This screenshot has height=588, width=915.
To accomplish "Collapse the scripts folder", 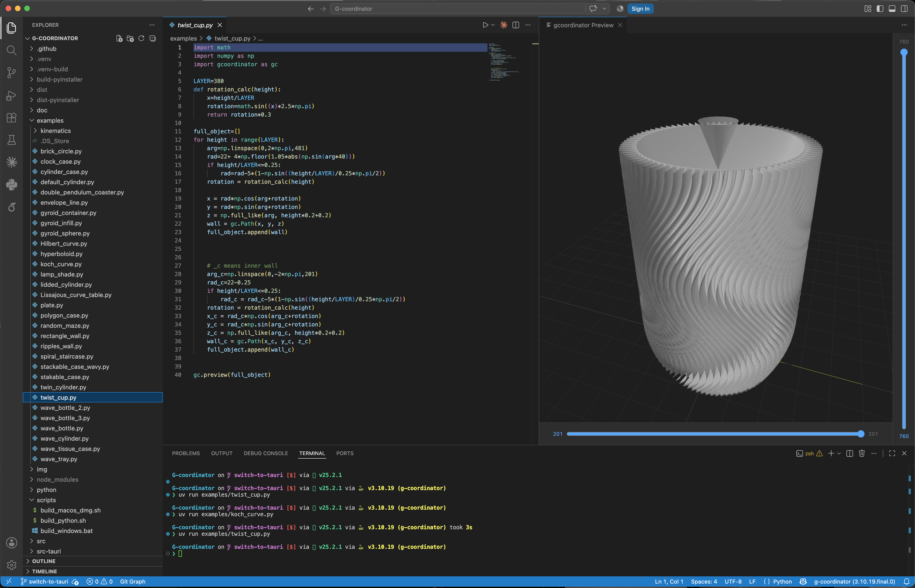I will (46, 500).
